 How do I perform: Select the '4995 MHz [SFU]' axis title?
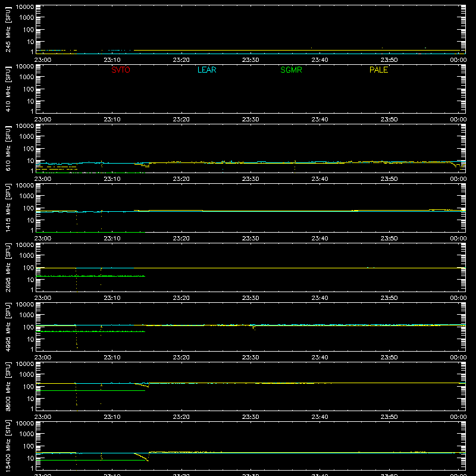8,327
